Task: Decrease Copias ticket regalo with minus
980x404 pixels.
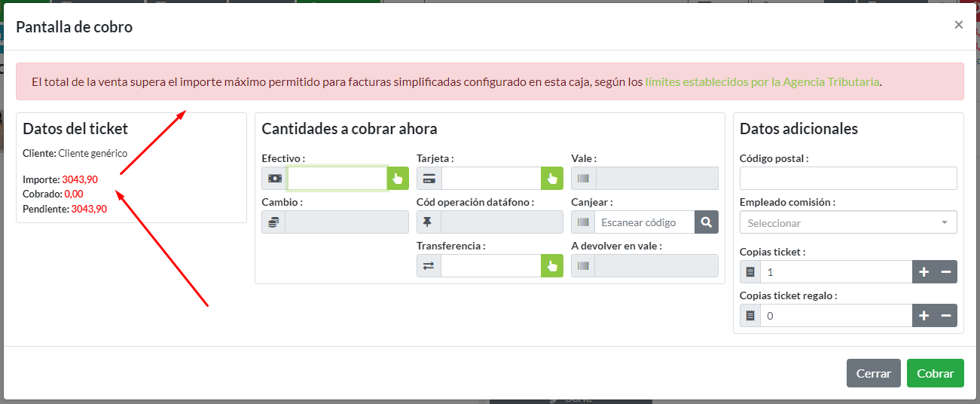Action: pos(946,316)
